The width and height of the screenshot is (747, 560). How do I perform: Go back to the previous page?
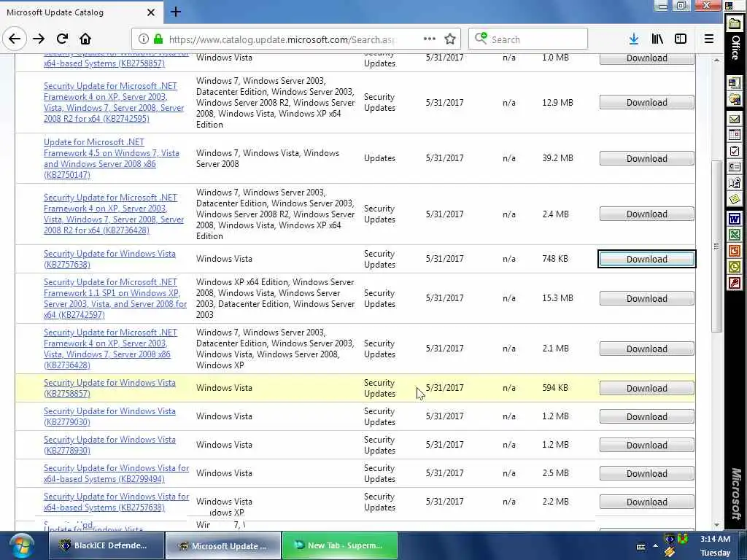[x=15, y=39]
